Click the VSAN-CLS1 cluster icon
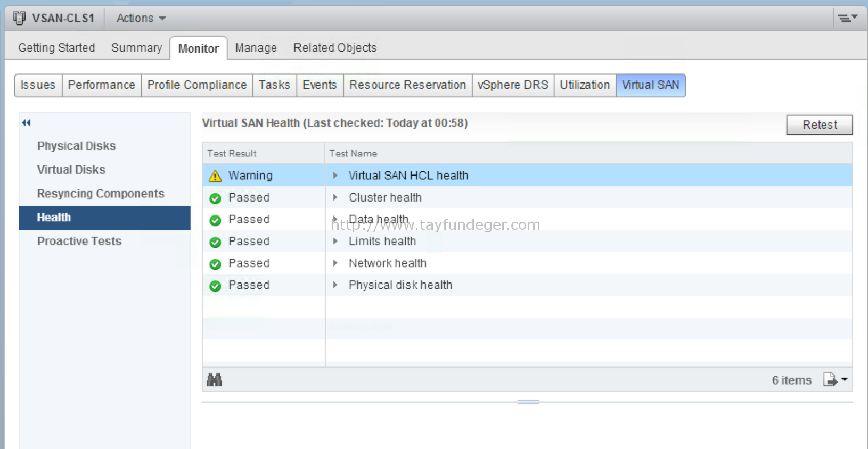The image size is (868, 449). (19, 18)
